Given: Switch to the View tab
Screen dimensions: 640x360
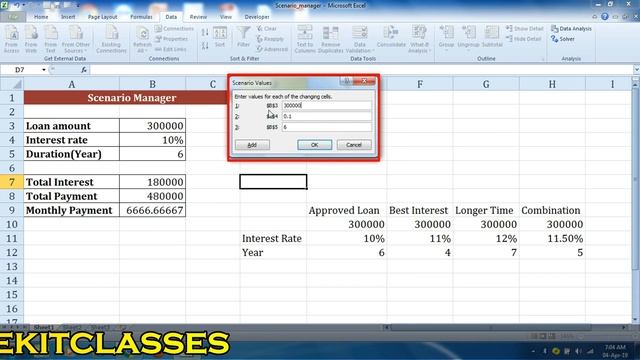Looking at the screenshot, I should tap(225, 17).
